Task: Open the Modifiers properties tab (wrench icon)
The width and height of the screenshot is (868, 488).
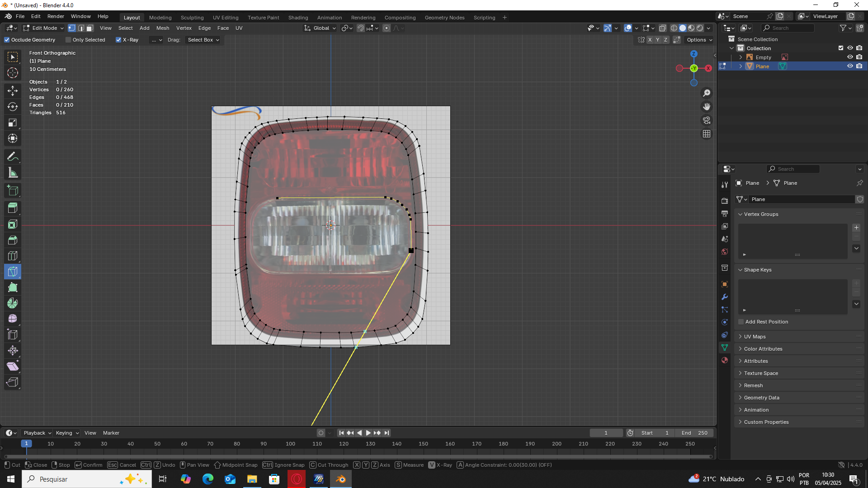Action: click(x=725, y=297)
